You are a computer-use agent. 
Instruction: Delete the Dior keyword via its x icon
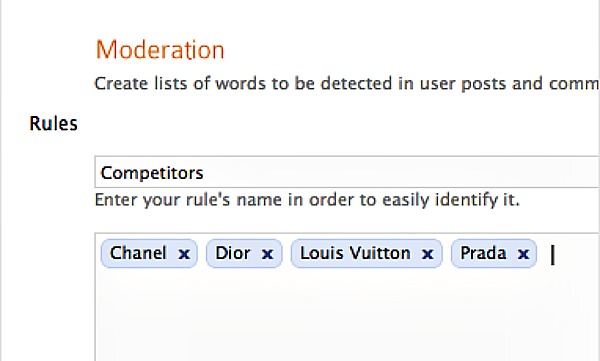[x=267, y=254]
